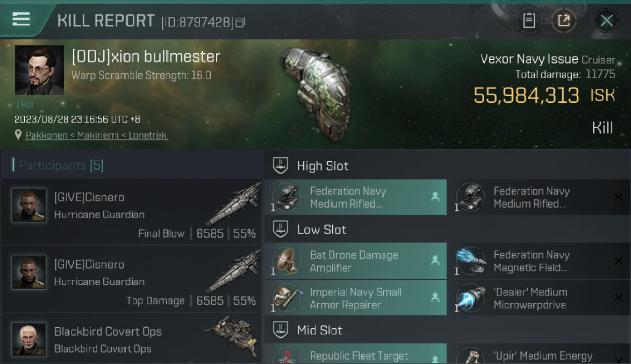Open the Pakkonen location link

[97, 135]
